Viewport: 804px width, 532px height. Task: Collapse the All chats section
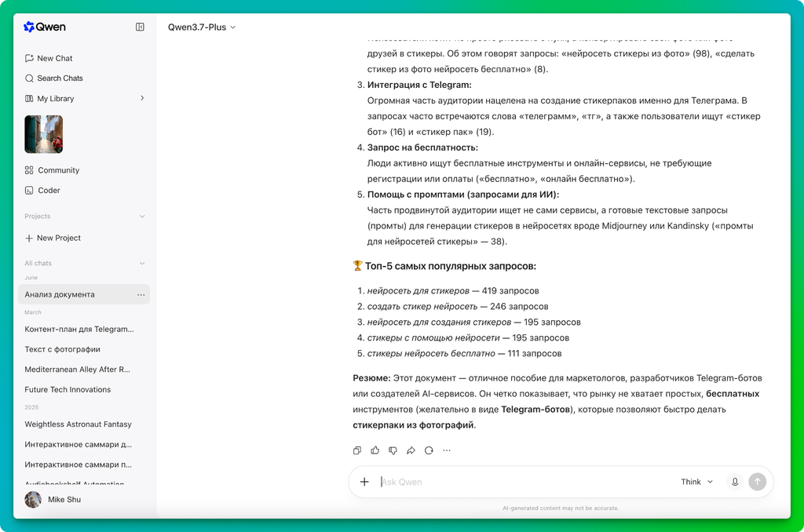click(142, 264)
